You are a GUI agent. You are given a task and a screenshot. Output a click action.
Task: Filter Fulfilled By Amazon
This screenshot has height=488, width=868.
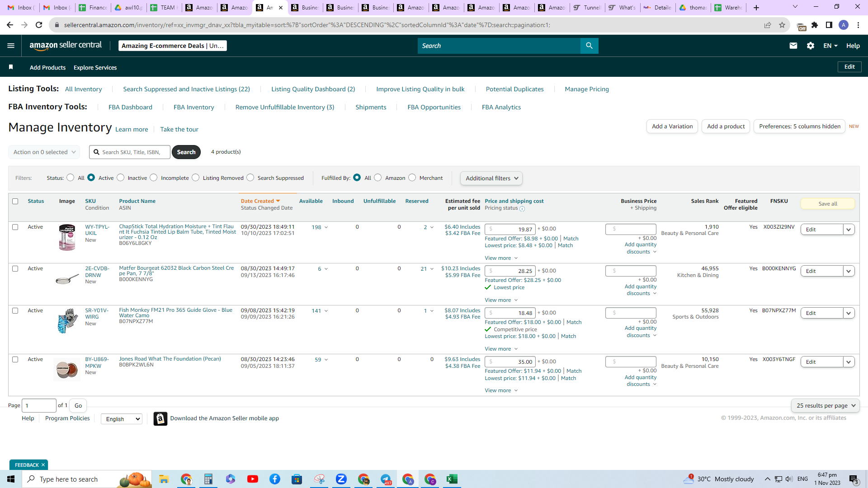[378, 178]
